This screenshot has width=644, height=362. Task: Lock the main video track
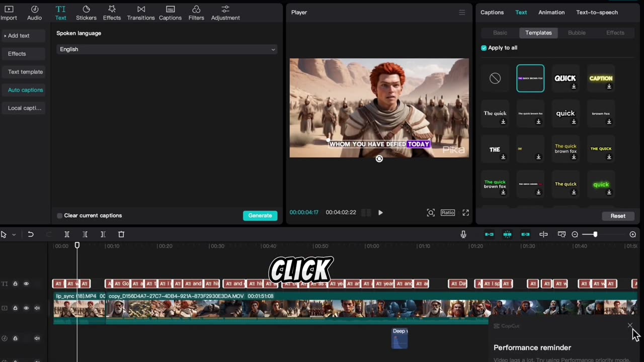[15, 308]
